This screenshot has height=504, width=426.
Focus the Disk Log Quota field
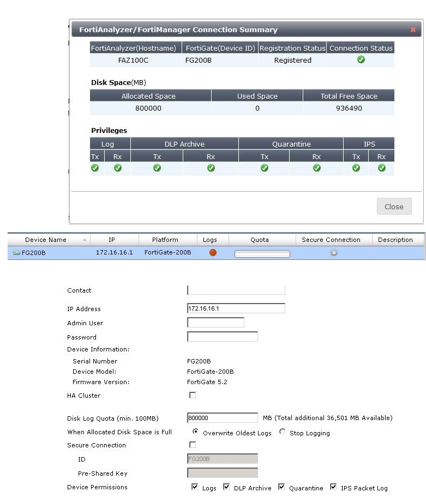click(223, 417)
